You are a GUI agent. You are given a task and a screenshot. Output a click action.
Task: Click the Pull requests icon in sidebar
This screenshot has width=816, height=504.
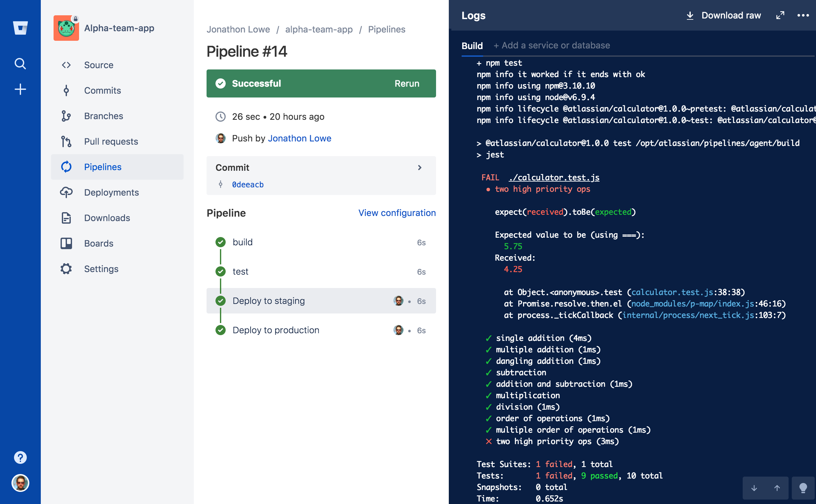coord(66,141)
